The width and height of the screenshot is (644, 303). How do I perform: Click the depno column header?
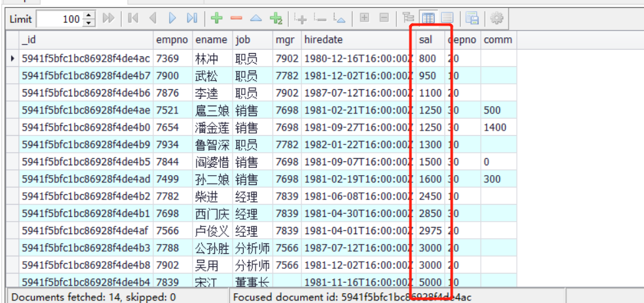point(463,40)
